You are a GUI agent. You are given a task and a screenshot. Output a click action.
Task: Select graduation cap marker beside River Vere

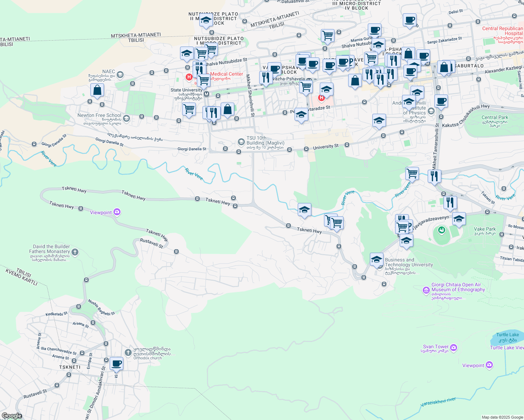coord(304,210)
